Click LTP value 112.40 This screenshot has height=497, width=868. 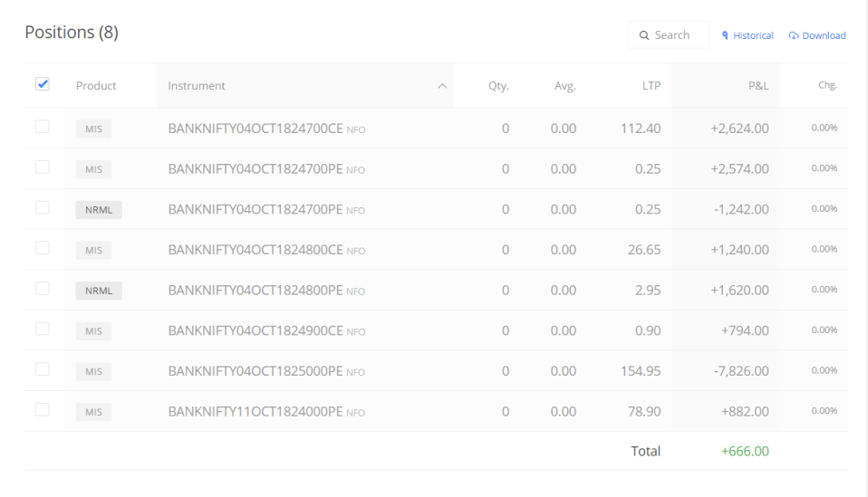click(641, 129)
